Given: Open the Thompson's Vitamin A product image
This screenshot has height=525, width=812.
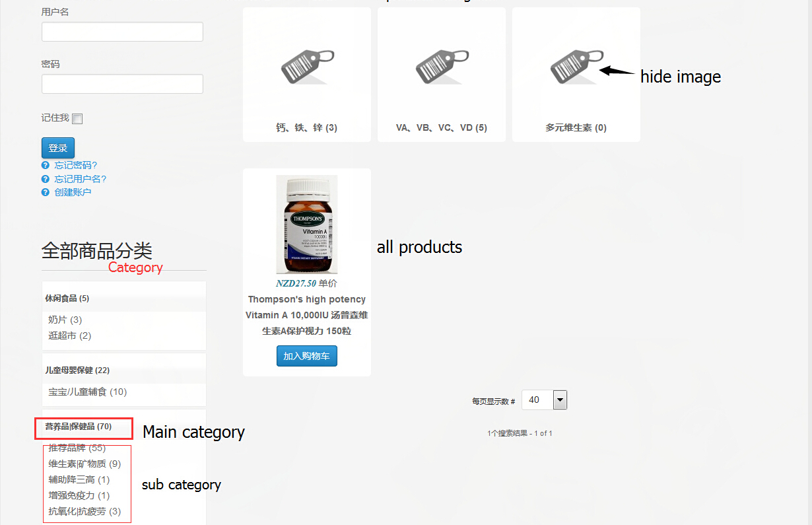Looking at the screenshot, I should [307, 225].
